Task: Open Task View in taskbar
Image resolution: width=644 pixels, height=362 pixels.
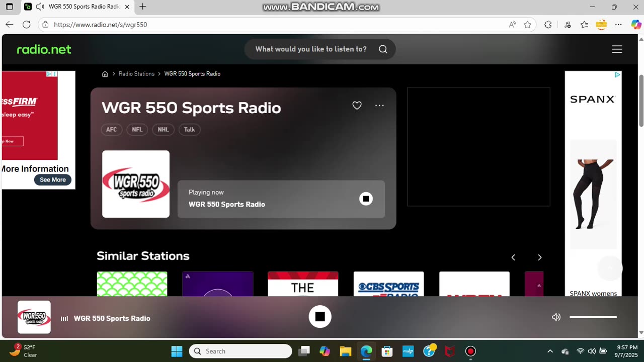Action: pyautogui.click(x=304, y=351)
